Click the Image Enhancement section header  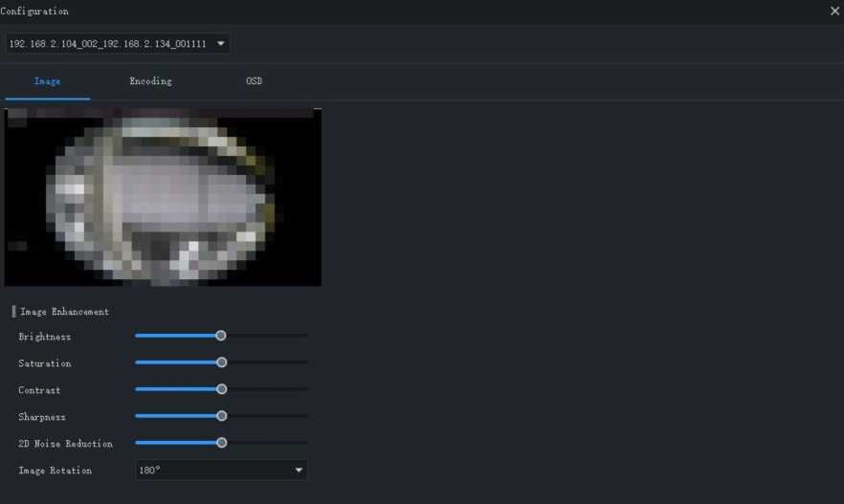pyautogui.click(x=64, y=312)
